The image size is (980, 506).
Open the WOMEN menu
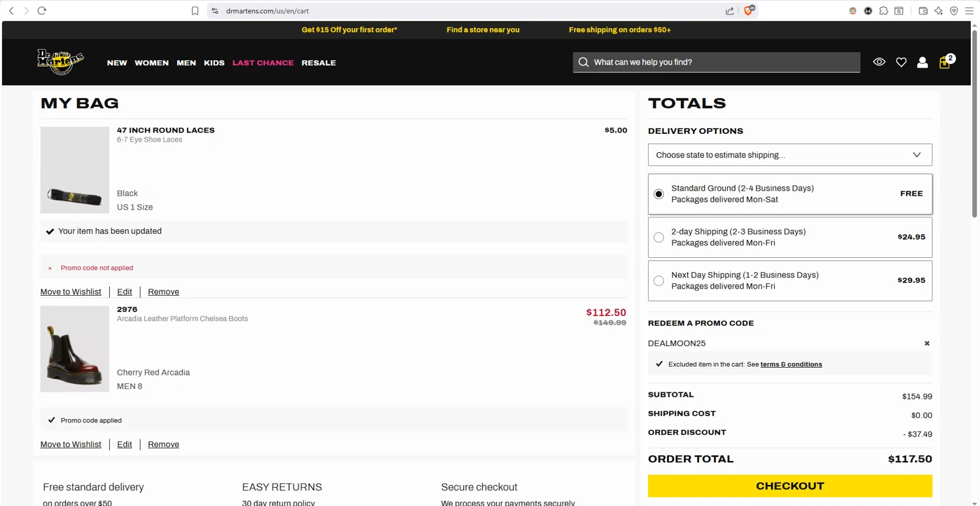click(x=152, y=63)
